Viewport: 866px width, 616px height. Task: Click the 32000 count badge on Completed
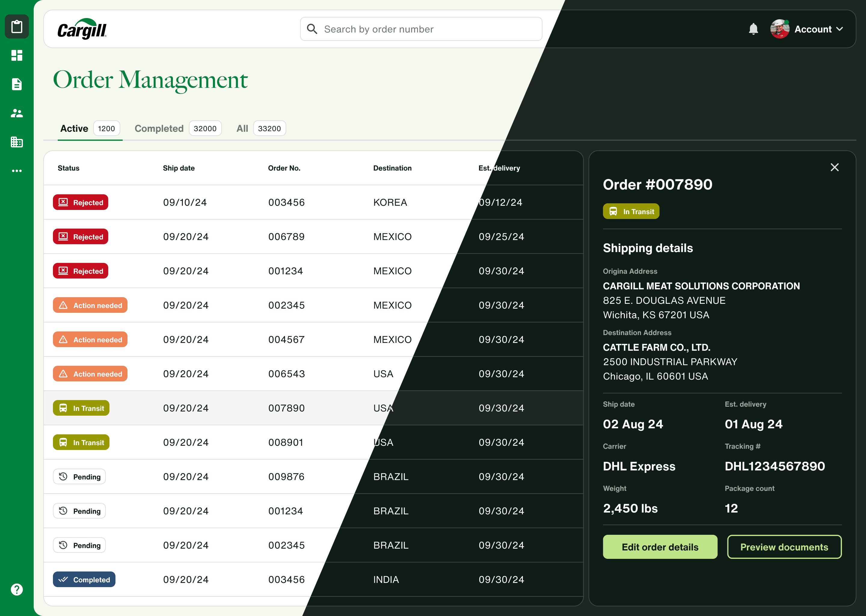coord(205,129)
